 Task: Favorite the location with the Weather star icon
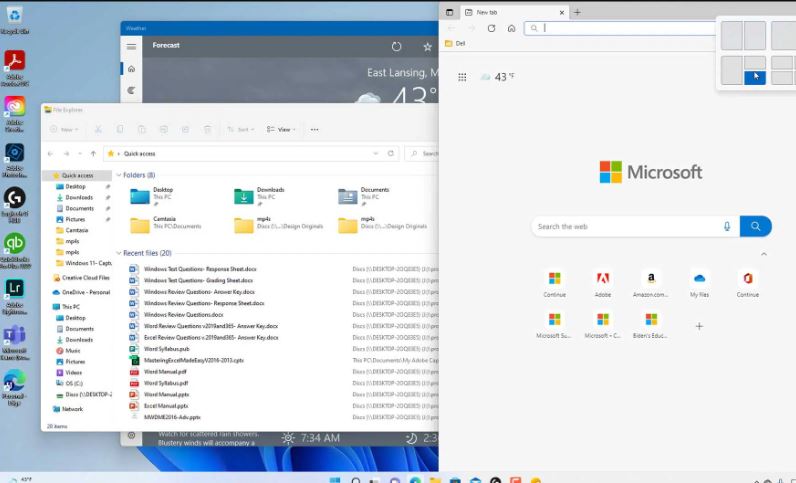427,47
